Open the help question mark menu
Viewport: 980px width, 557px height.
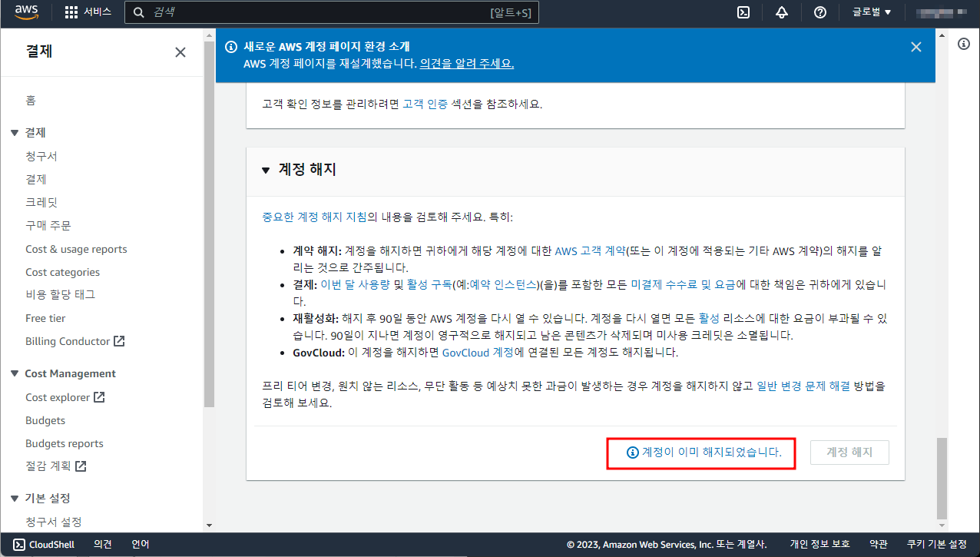pyautogui.click(x=820, y=12)
